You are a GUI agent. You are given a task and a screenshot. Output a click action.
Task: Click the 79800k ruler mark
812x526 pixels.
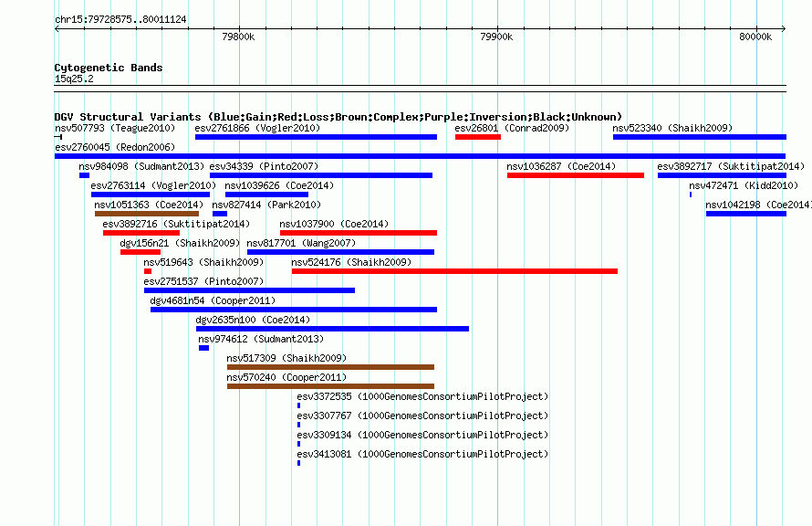click(x=238, y=37)
